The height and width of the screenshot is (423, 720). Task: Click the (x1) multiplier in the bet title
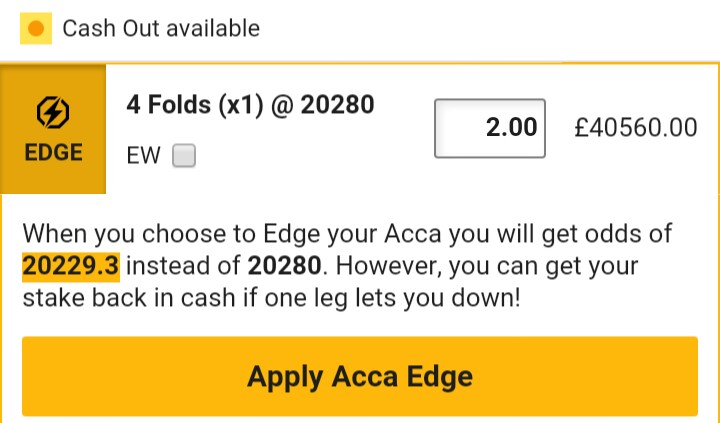click(237, 105)
